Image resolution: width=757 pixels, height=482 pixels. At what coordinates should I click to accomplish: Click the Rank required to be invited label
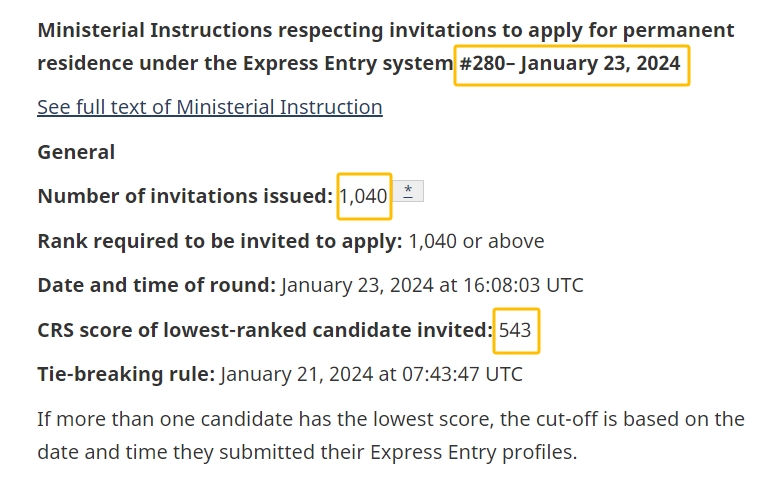tap(219, 241)
